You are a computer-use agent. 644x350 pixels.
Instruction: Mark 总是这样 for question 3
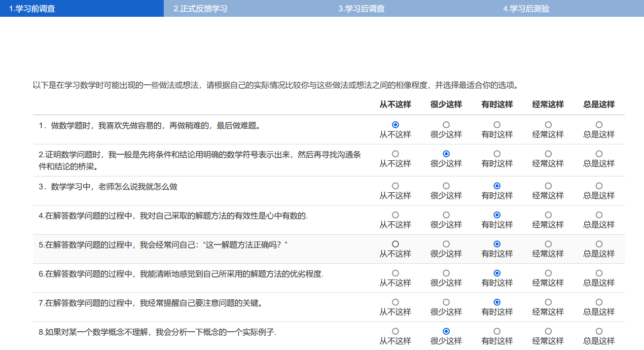[599, 186]
